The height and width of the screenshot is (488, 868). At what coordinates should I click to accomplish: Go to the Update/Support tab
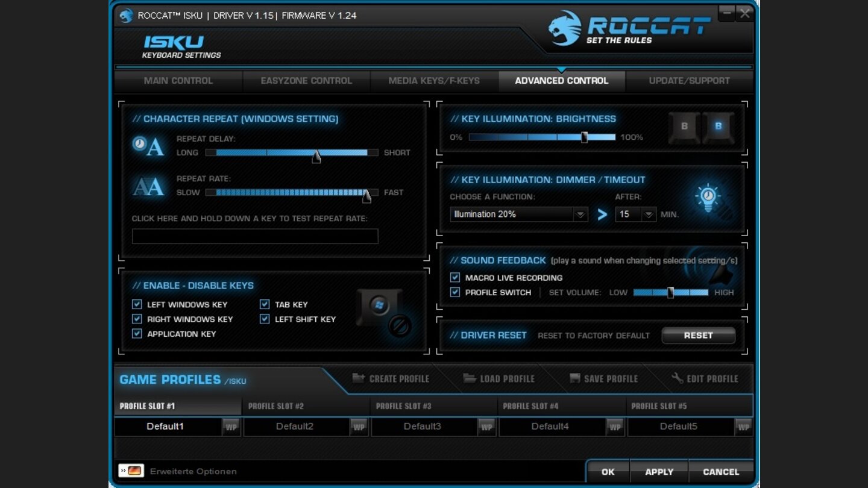(690, 81)
